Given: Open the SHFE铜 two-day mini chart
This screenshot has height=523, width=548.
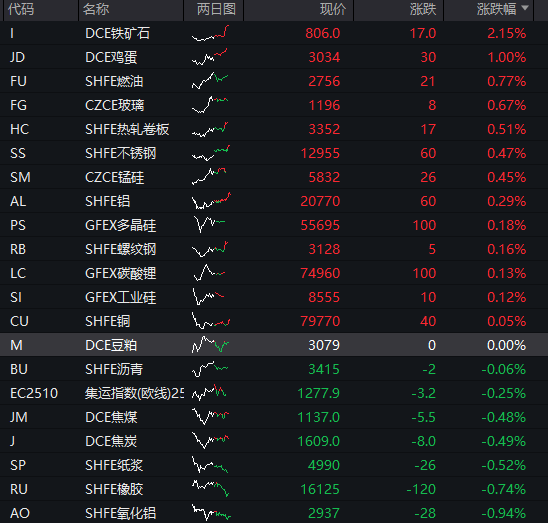Looking at the screenshot, I should click(x=210, y=321).
